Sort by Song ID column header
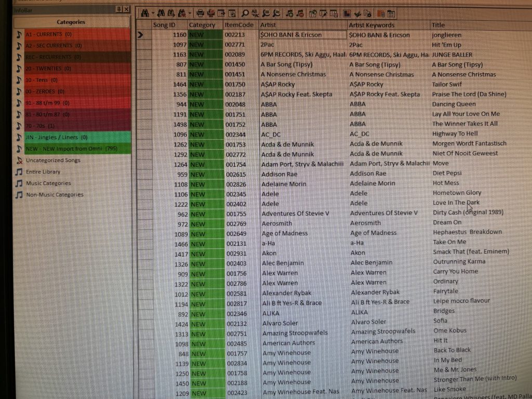The width and height of the screenshot is (532, 399). (x=170, y=25)
